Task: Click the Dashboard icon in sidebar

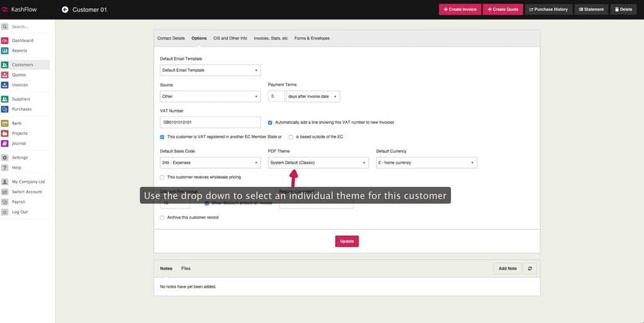Action: tap(5, 40)
